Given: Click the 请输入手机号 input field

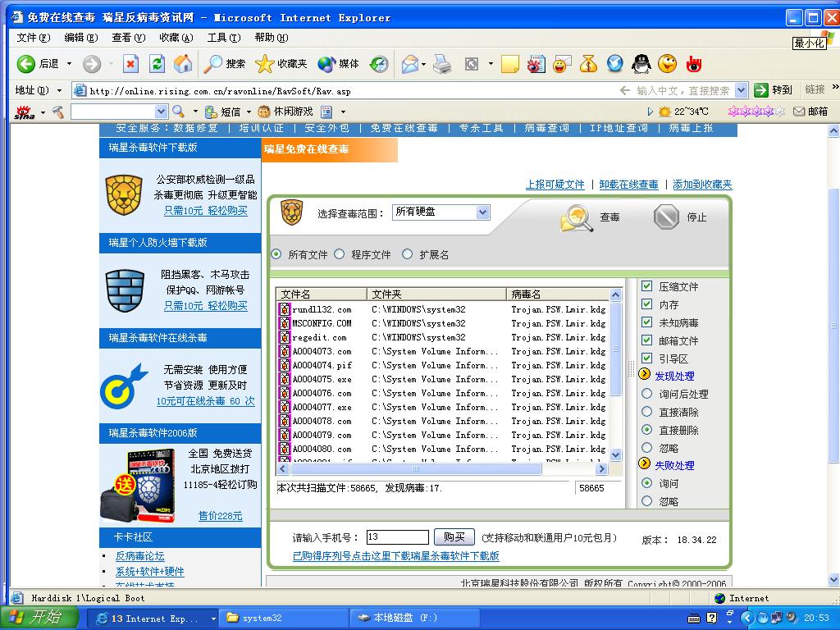Looking at the screenshot, I should pyautogui.click(x=398, y=536).
